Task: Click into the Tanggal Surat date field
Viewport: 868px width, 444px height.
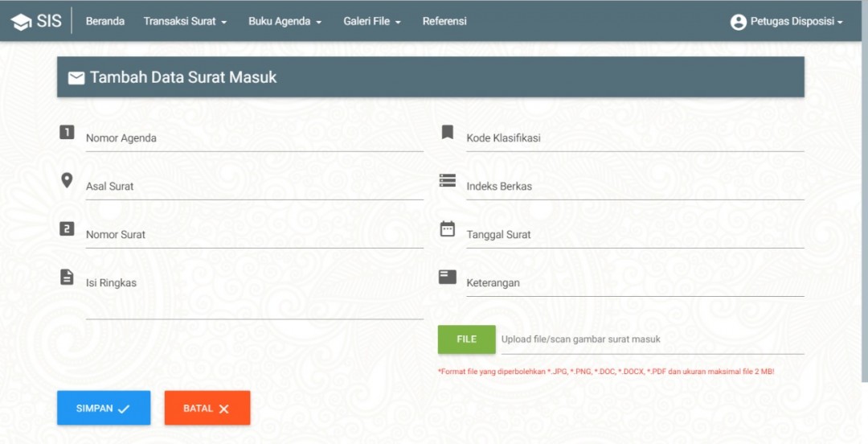Action: click(x=635, y=235)
